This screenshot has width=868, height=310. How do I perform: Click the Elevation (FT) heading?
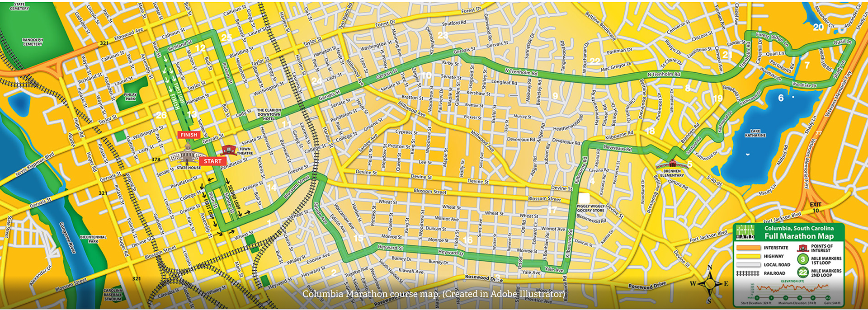pyautogui.click(x=792, y=281)
